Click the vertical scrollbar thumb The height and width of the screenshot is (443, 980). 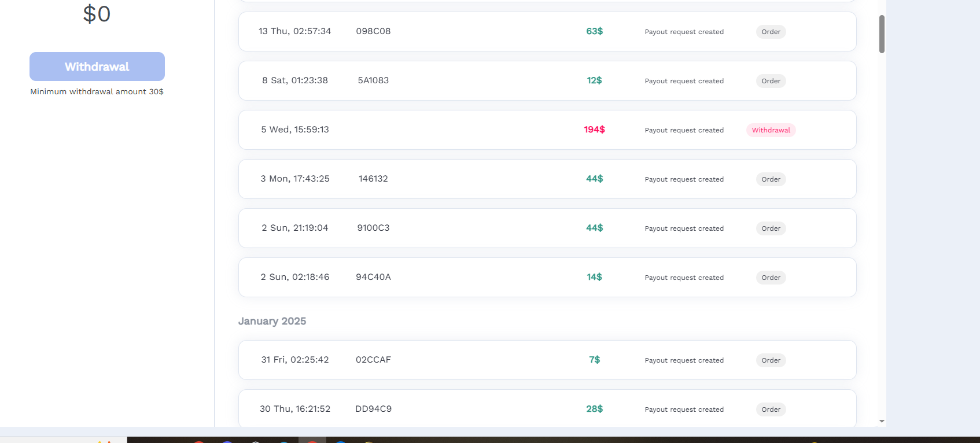click(x=882, y=34)
